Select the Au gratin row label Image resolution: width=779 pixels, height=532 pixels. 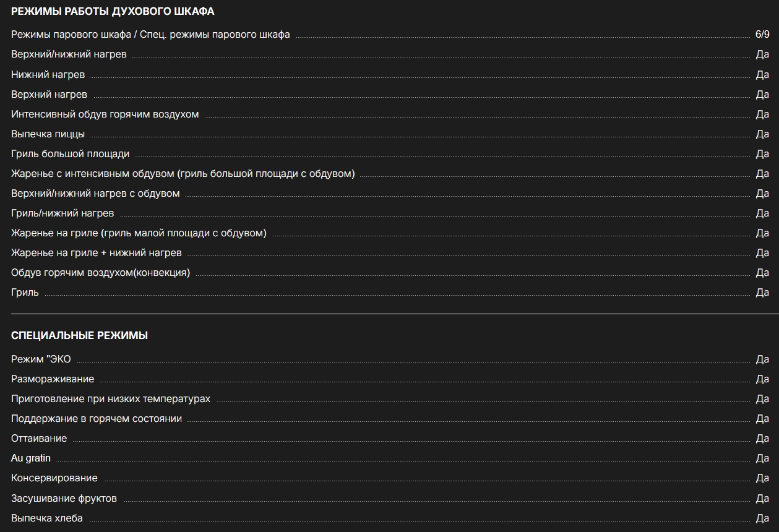coord(31,458)
